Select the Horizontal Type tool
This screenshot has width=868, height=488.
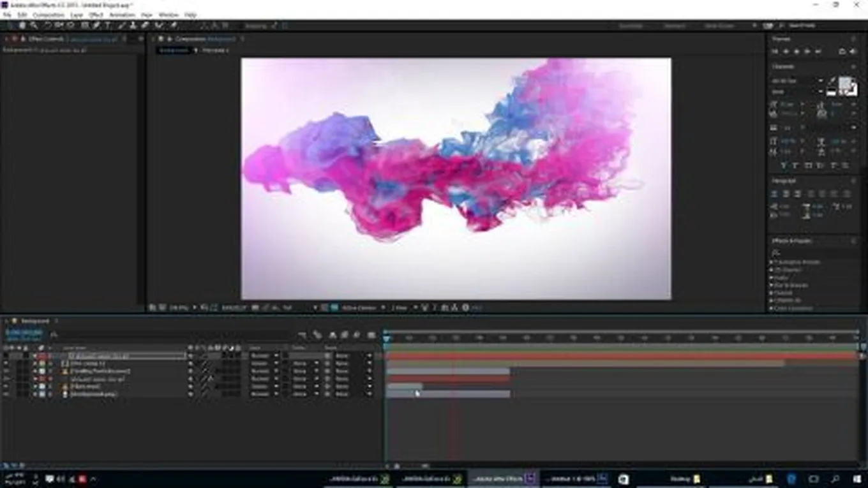(x=108, y=26)
